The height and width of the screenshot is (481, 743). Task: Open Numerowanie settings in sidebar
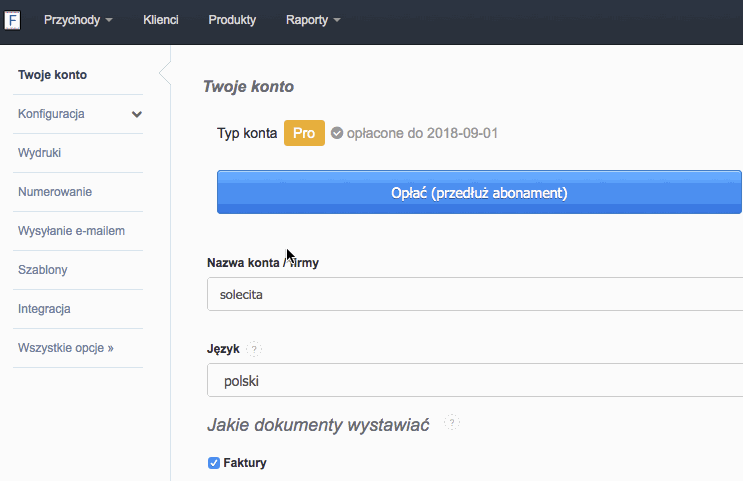54,192
